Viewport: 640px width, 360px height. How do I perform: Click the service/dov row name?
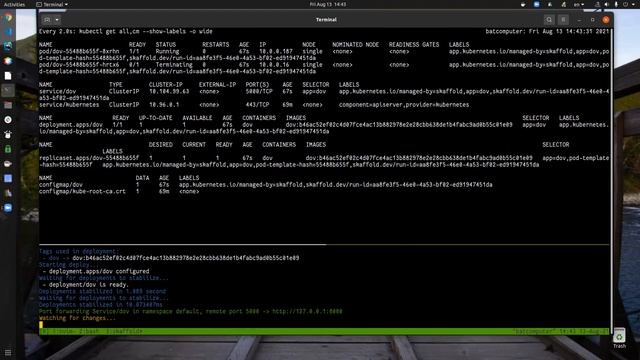58,91
